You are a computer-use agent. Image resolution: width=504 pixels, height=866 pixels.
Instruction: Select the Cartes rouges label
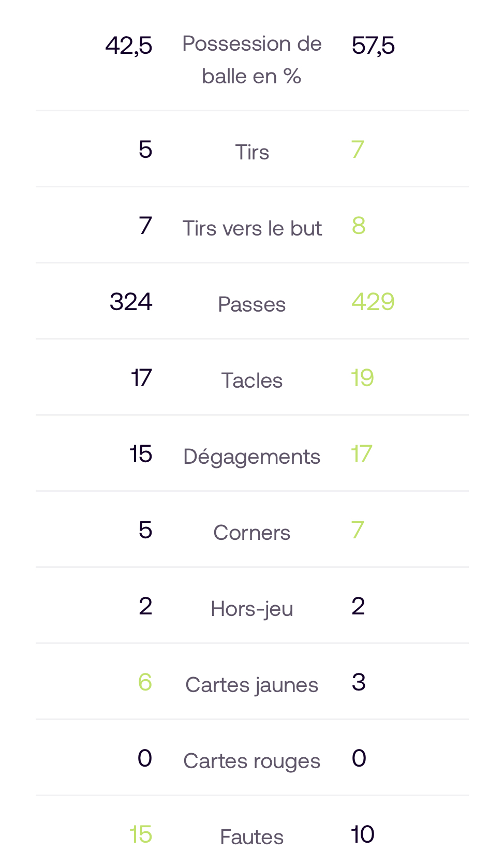[x=252, y=761]
